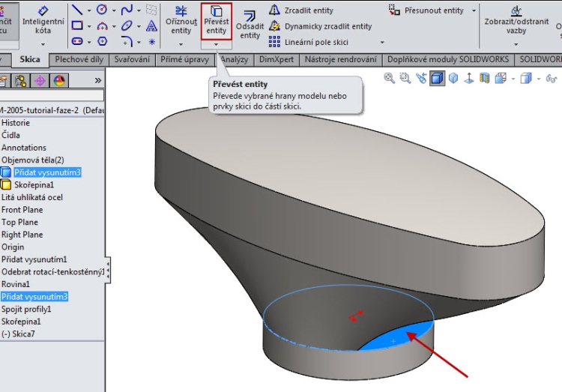This screenshot has height=392, width=562.
Task: Click the Převést entity button
Action: click(x=216, y=21)
